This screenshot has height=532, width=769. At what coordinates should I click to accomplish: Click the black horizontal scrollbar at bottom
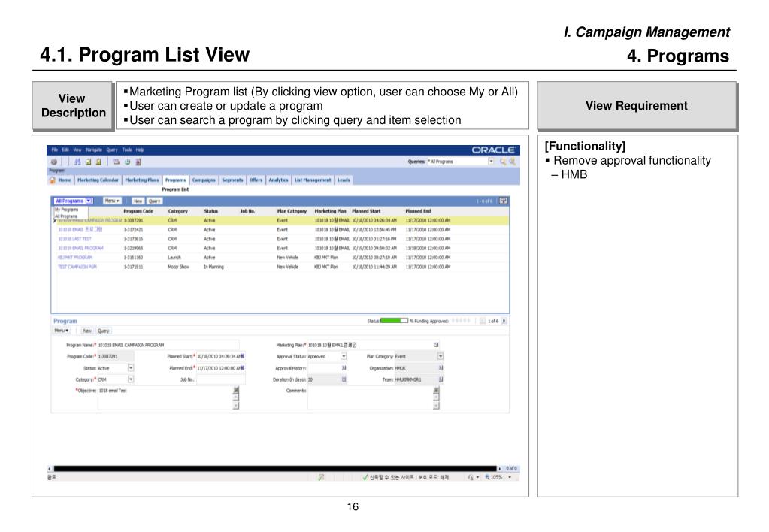coord(274,469)
